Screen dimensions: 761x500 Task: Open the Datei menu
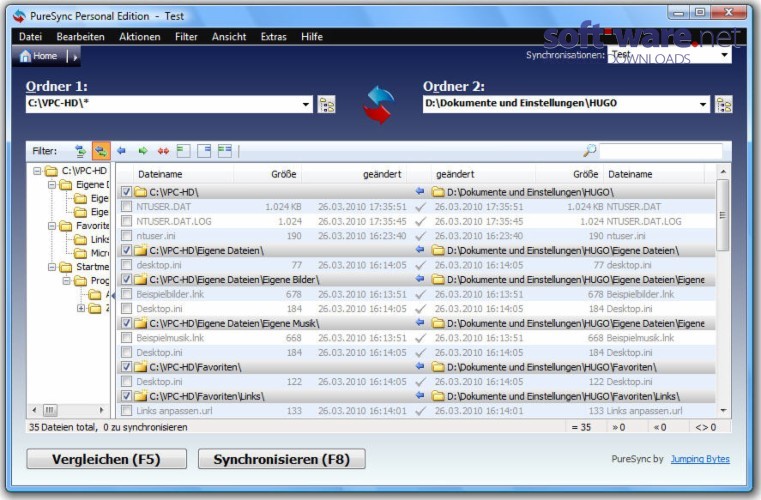tap(30, 37)
